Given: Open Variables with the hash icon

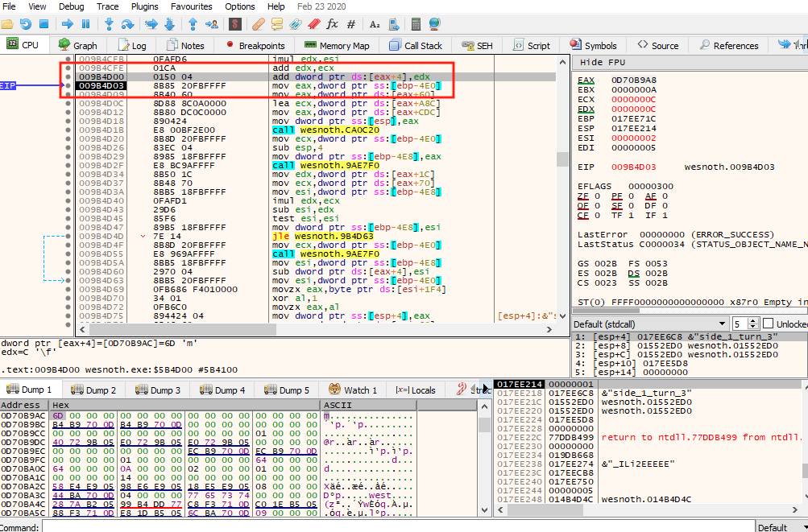Looking at the screenshot, I should (351, 23).
